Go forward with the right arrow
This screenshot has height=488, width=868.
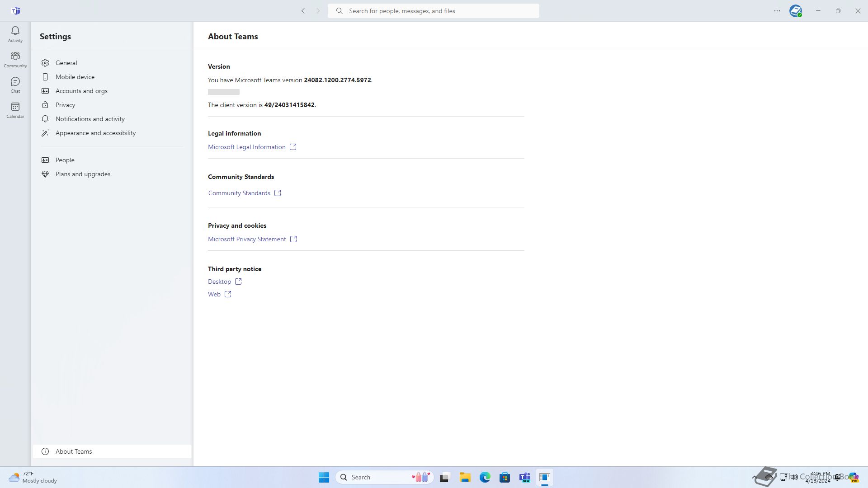pyautogui.click(x=318, y=11)
